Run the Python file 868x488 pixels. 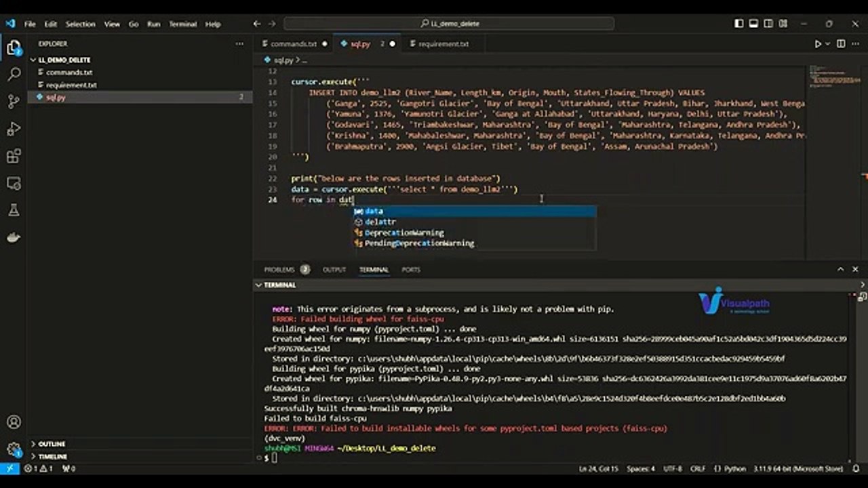pyautogui.click(x=818, y=44)
